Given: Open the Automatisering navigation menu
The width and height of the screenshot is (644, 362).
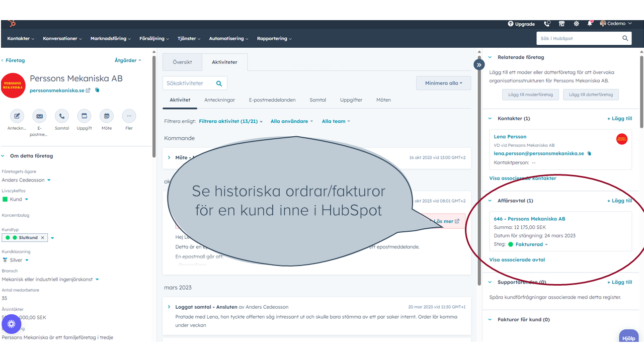Looking at the screenshot, I should click(x=229, y=39).
